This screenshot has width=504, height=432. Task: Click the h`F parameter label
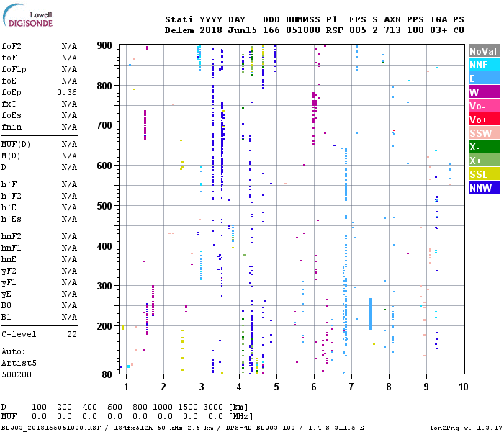[x=9, y=184]
